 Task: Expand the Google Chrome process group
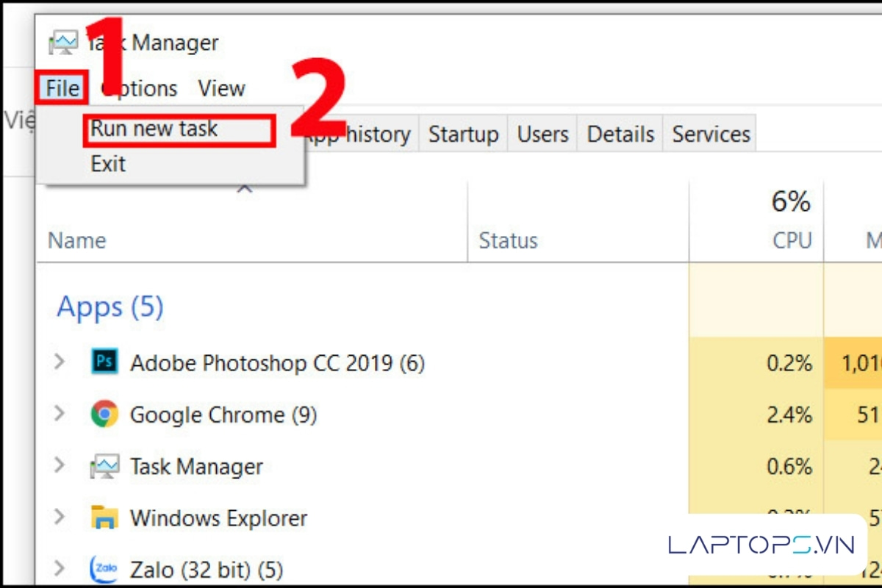pos(60,414)
